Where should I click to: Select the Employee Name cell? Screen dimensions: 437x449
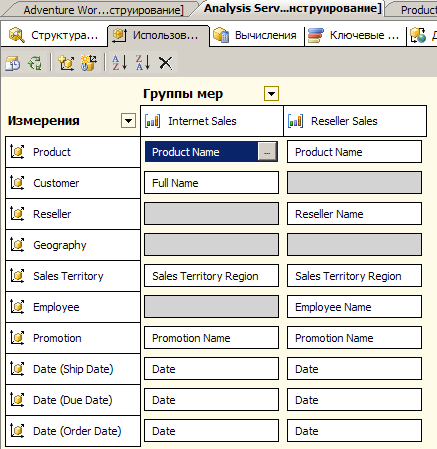click(354, 307)
